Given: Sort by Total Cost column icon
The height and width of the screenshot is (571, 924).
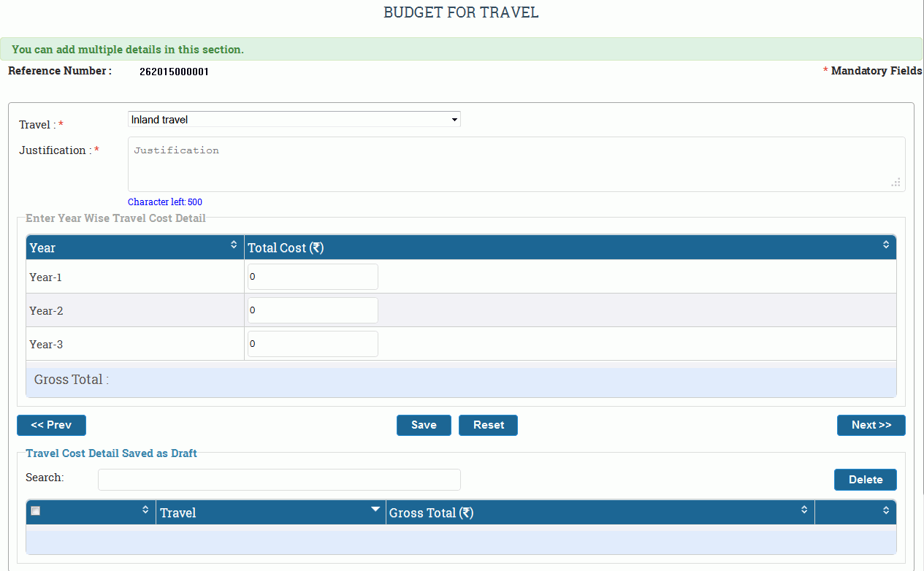Looking at the screenshot, I should (x=886, y=245).
